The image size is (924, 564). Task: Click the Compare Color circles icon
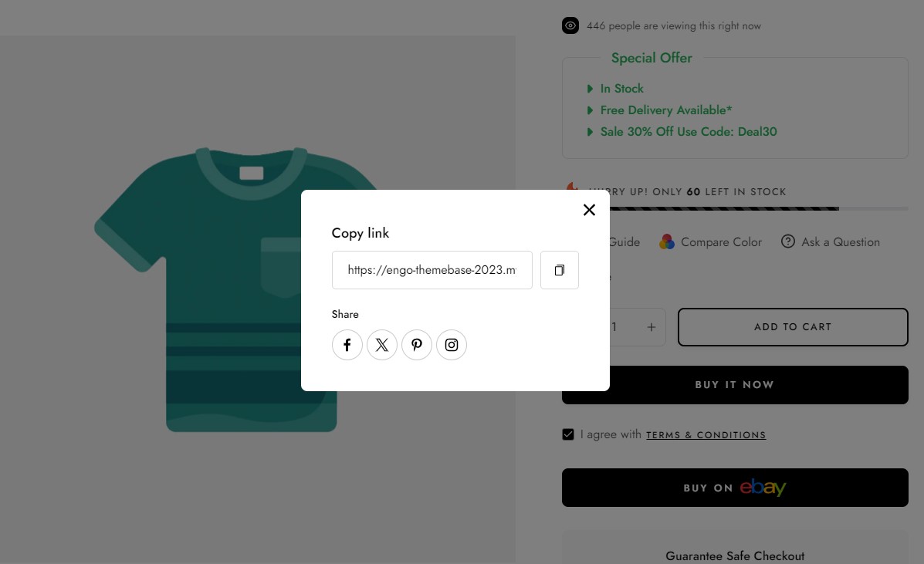[666, 241]
